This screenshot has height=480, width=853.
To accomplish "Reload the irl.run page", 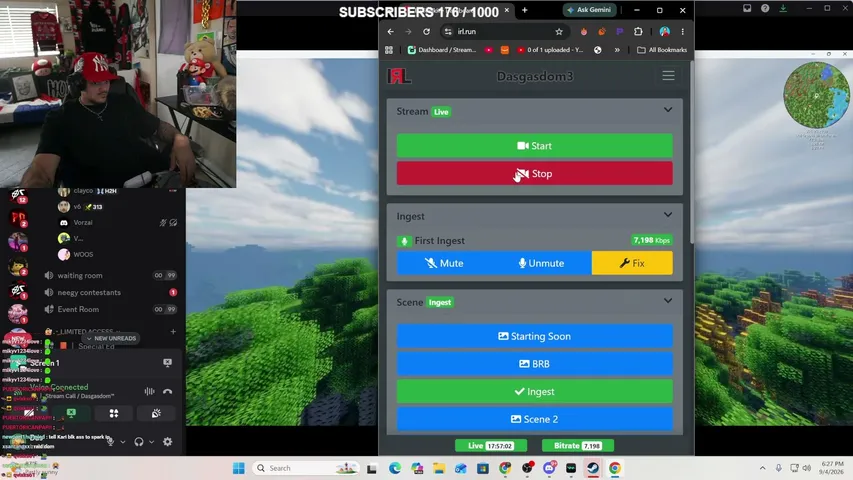I will (x=426, y=32).
